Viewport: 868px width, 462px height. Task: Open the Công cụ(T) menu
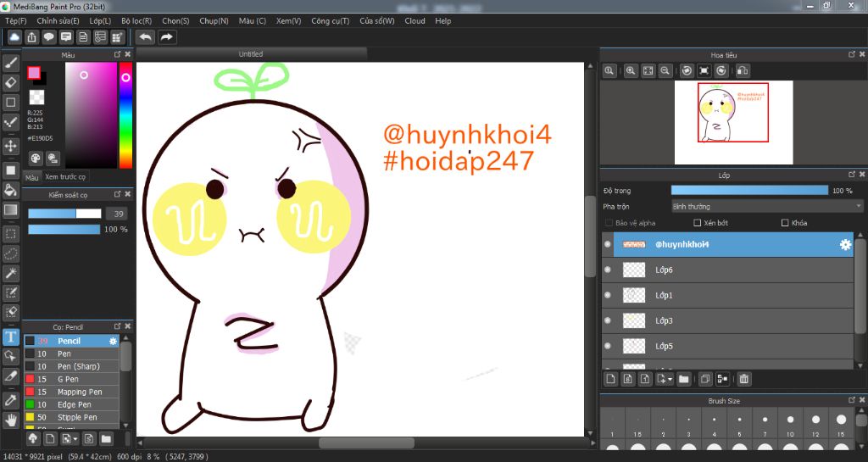331,21
